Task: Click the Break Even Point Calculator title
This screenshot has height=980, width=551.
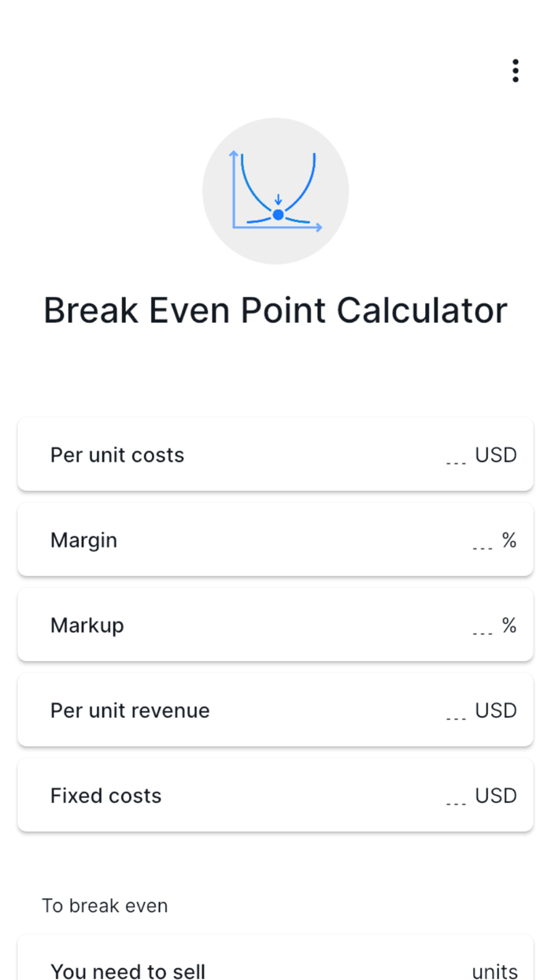Action: tap(275, 310)
